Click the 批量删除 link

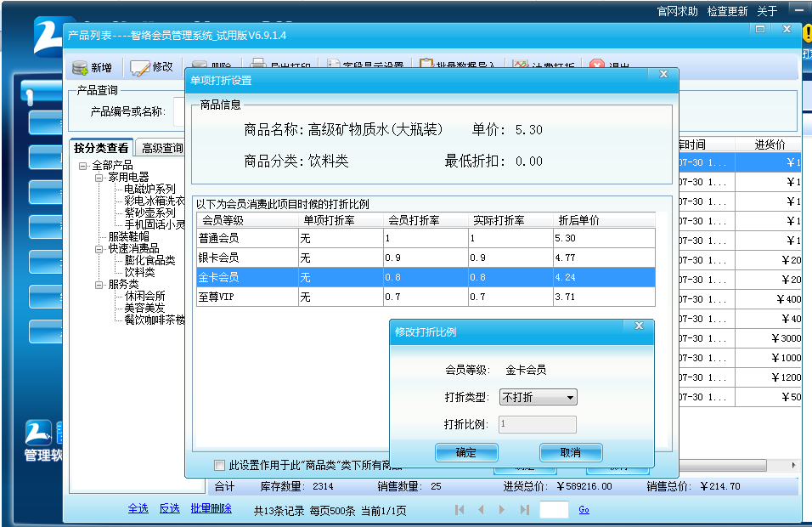(211, 508)
